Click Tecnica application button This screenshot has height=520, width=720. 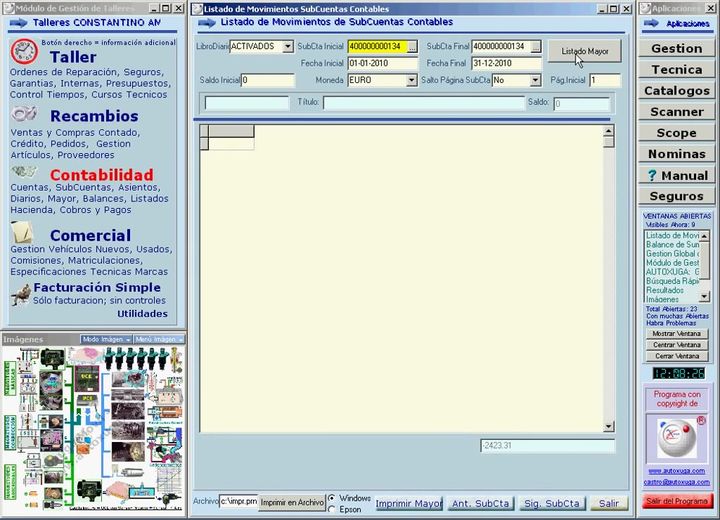click(x=676, y=69)
